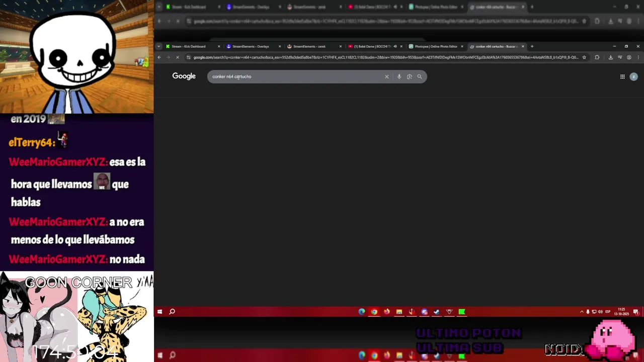Open site information icon in address bar

click(189, 57)
